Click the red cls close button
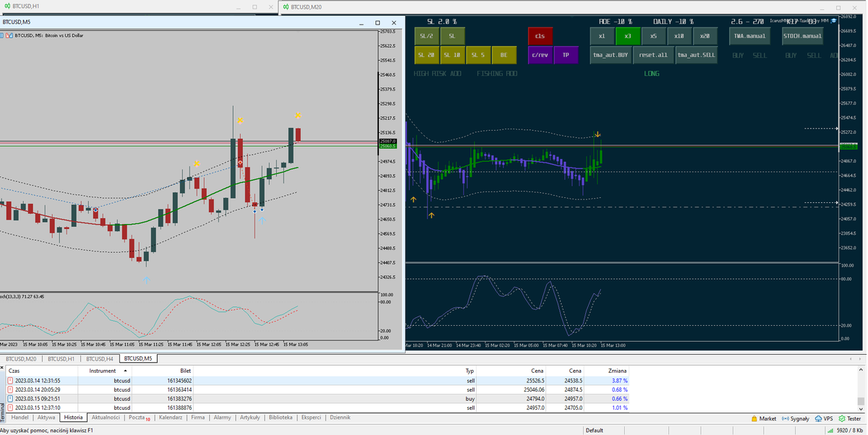The width and height of the screenshot is (868, 435). tap(540, 35)
